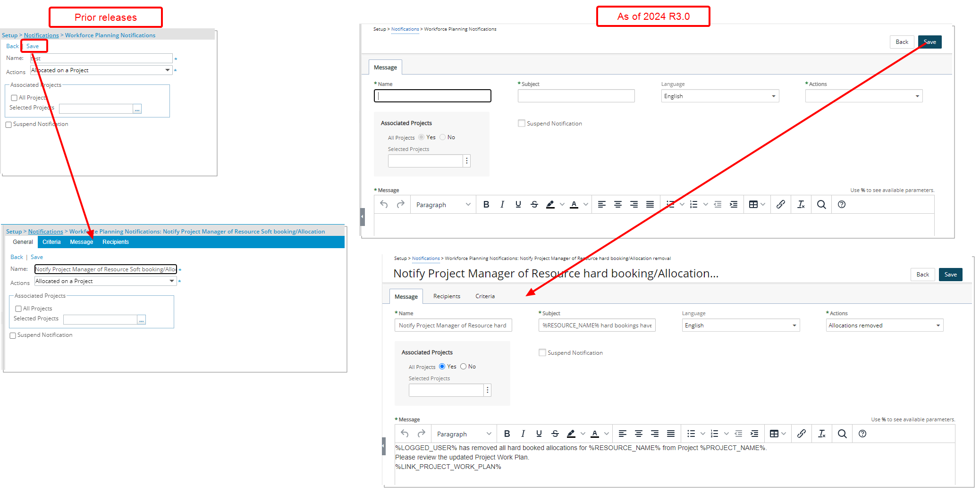Toggle bold in the empty-Name notification editor
The height and width of the screenshot is (493, 980).
point(486,204)
